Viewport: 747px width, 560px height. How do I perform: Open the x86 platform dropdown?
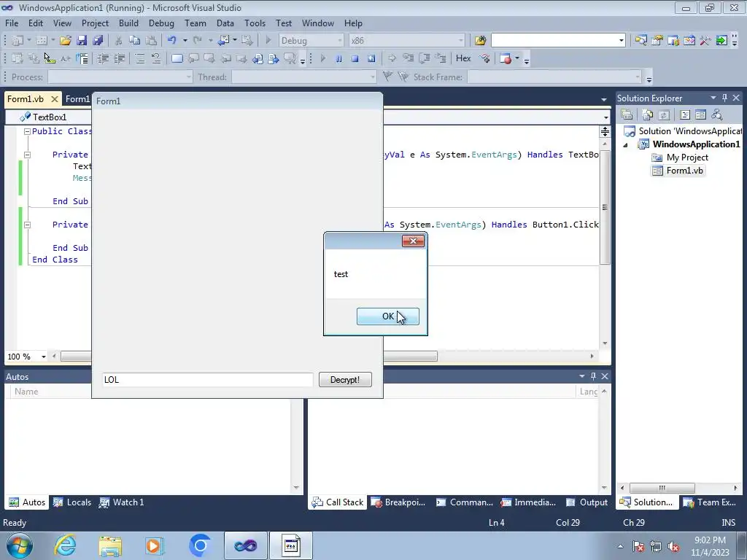[407, 41]
